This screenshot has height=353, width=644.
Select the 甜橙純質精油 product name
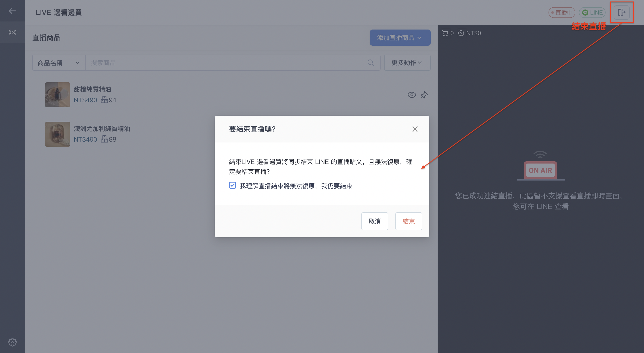93,89
